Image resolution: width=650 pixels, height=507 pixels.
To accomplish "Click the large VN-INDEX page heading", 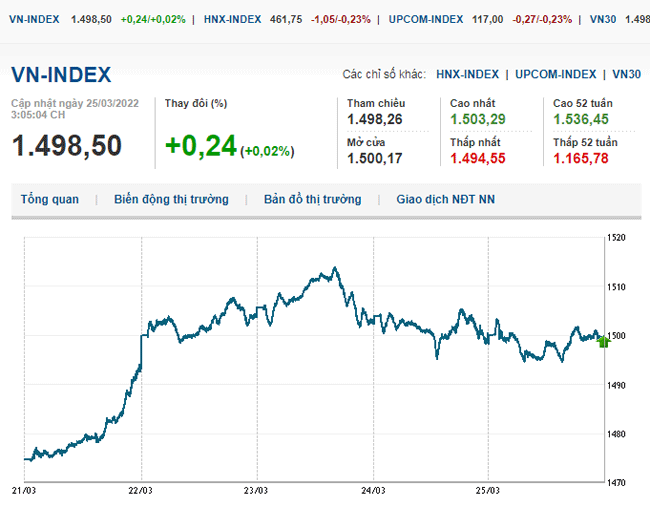I will [x=61, y=75].
